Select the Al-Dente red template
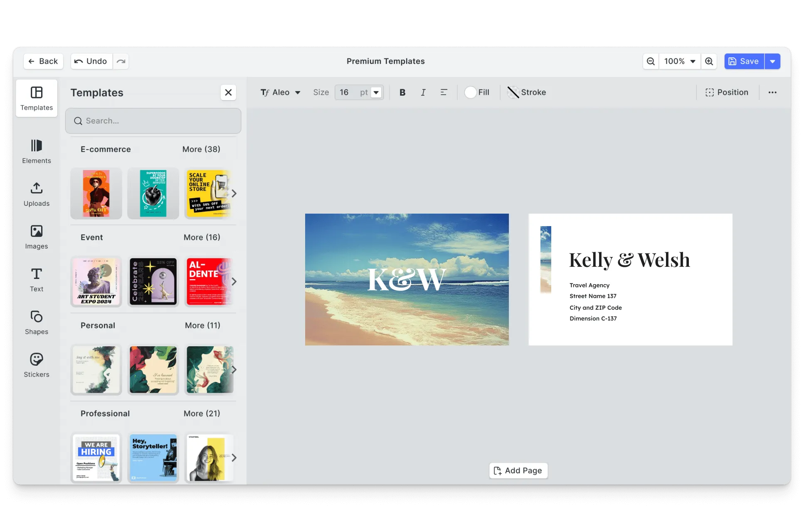The height and width of the screenshot is (532, 804). click(x=209, y=282)
